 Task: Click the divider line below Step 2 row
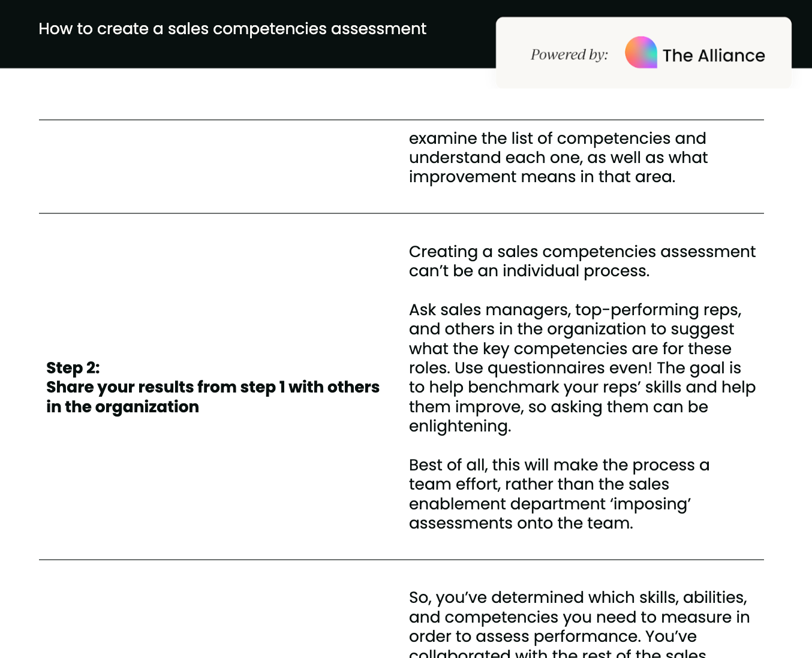(401, 560)
